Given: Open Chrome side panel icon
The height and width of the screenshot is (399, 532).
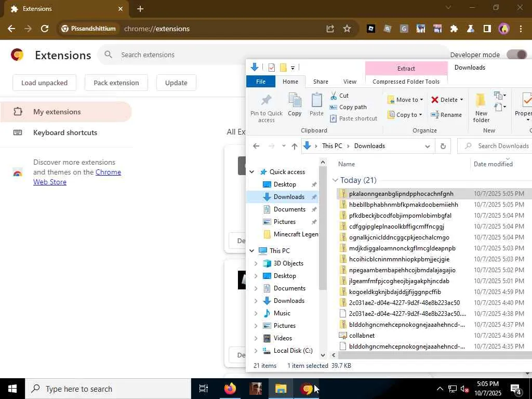Looking at the screenshot, I should click(487, 29).
